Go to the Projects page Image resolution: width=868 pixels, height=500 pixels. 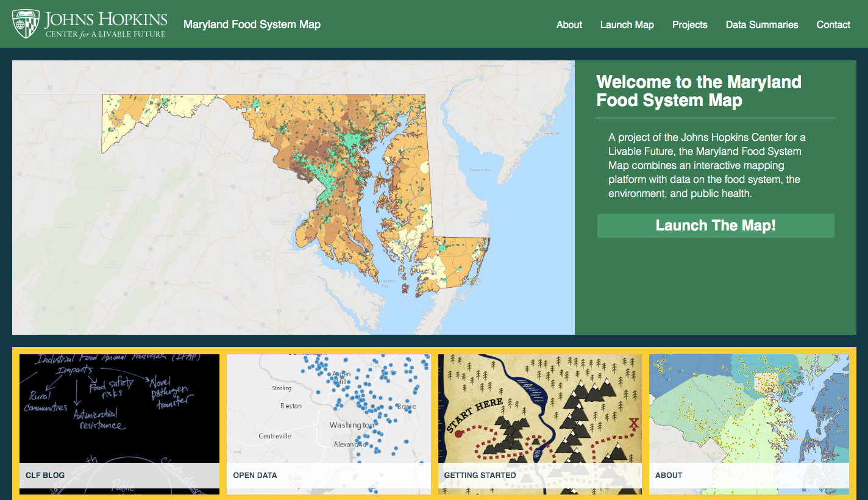689,25
